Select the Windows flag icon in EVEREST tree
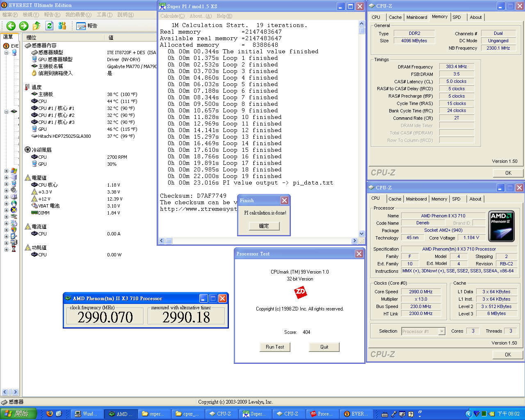Screen dimensions: 525x420 click(x=14, y=171)
